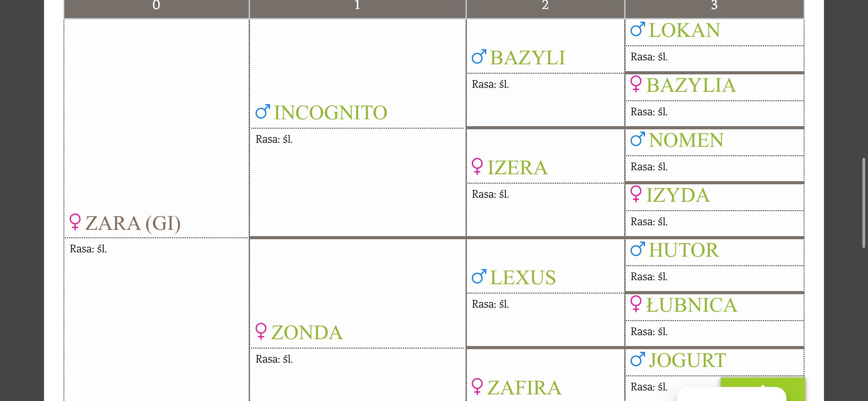Screen dimensions: 868x401
Task: Click the female symbol beside IZERA
Action: click(x=477, y=166)
